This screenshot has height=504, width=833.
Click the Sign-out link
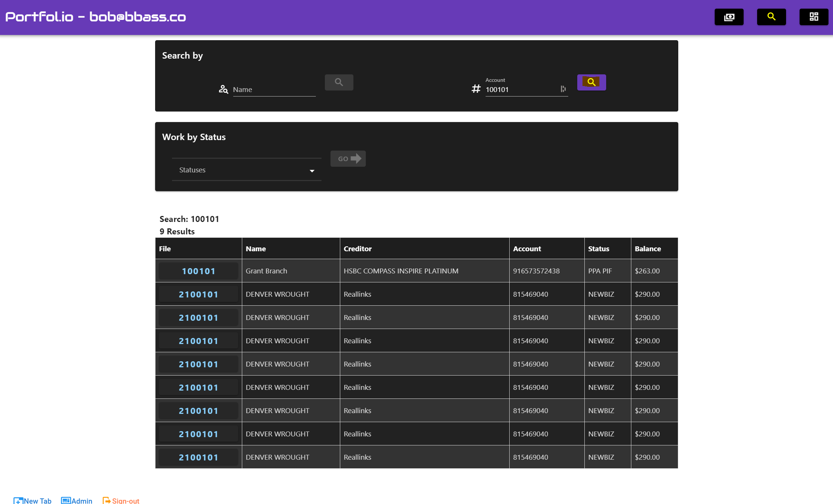(x=121, y=500)
